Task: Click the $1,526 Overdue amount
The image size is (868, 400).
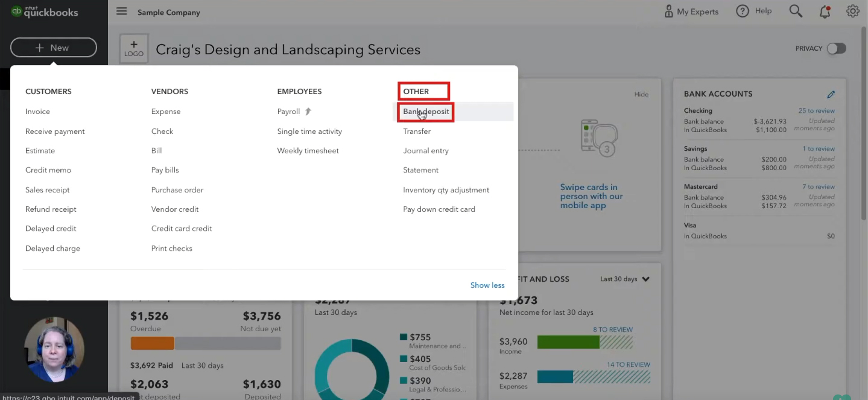Action: coord(149,316)
